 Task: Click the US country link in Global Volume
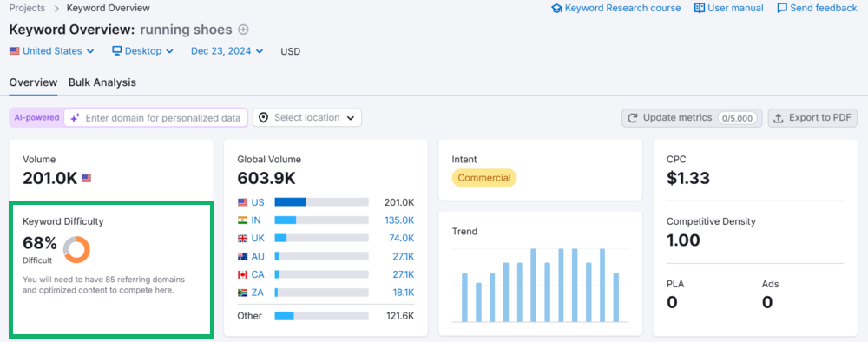coord(258,202)
